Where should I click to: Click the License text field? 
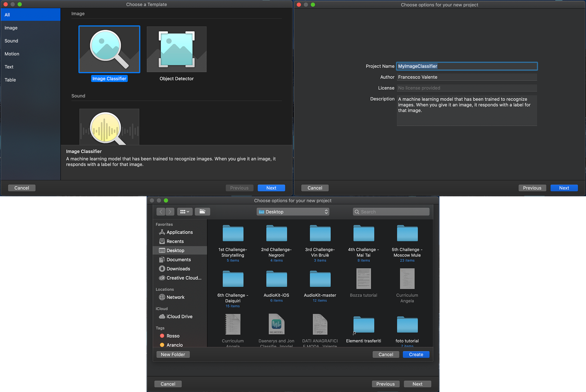point(467,88)
